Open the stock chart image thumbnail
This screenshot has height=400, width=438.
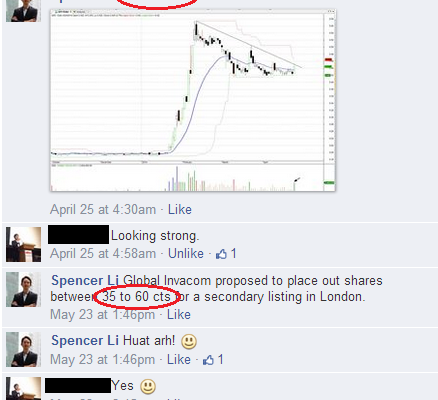193,100
